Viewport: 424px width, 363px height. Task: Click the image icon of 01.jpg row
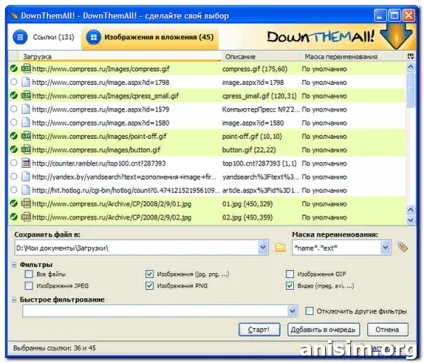pos(26,203)
